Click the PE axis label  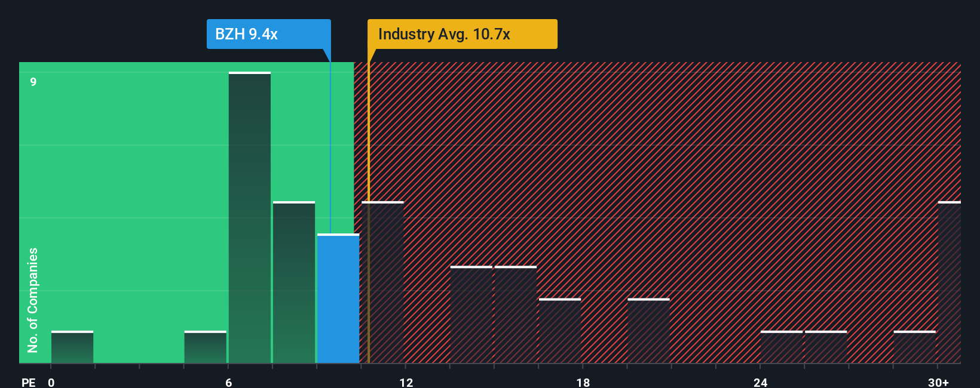pyautogui.click(x=29, y=382)
